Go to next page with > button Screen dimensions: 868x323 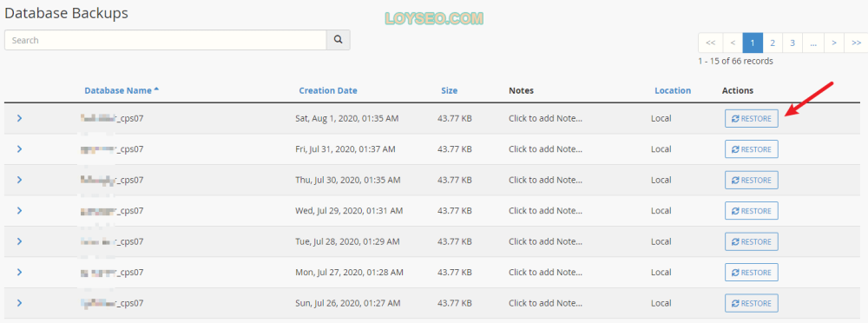click(833, 43)
